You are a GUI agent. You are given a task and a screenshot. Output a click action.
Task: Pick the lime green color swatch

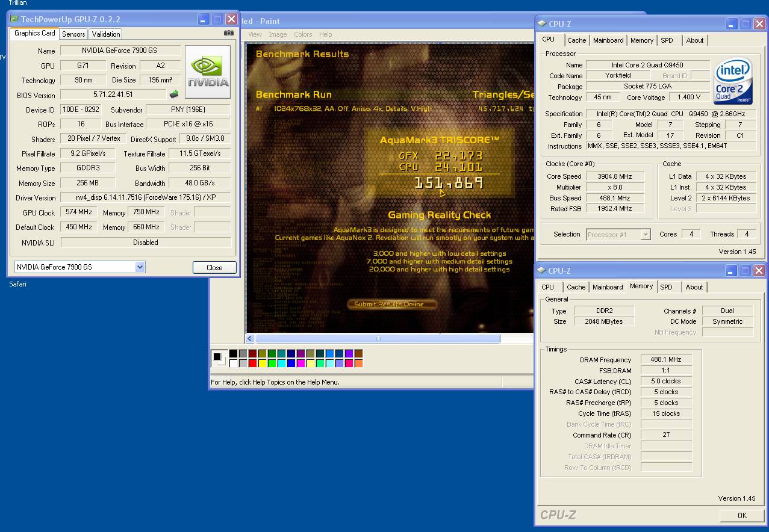pyautogui.click(x=272, y=363)
